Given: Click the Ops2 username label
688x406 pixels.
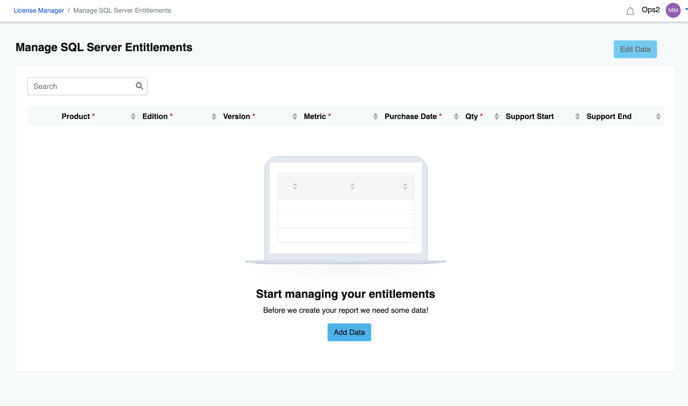Looking at the screenshot, I should point(650,10).
